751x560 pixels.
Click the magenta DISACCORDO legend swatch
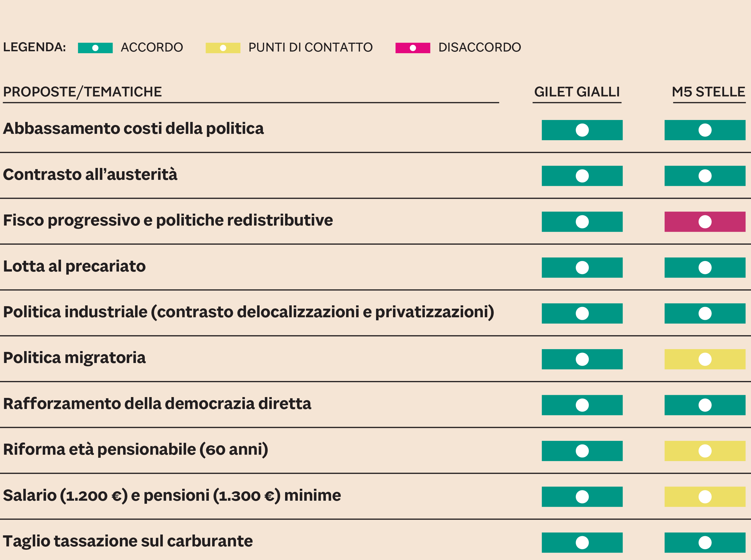(412, 48)
